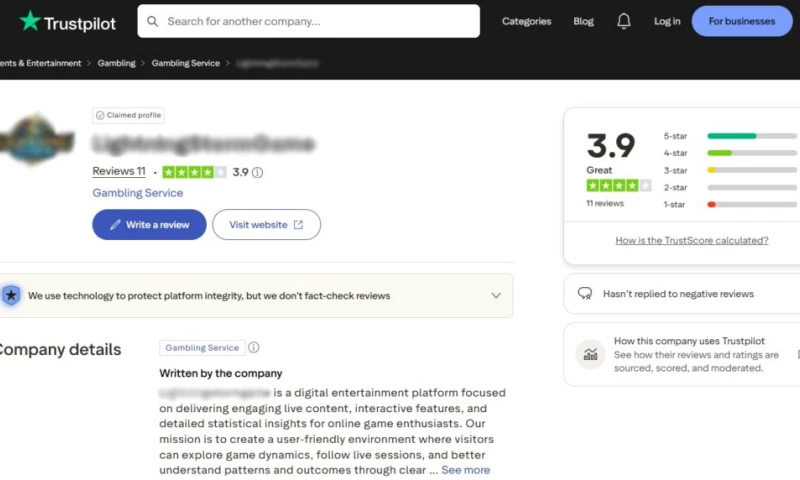Click the search magnifier icon
This screenshot has height=480, width=800.
point(152,21)
